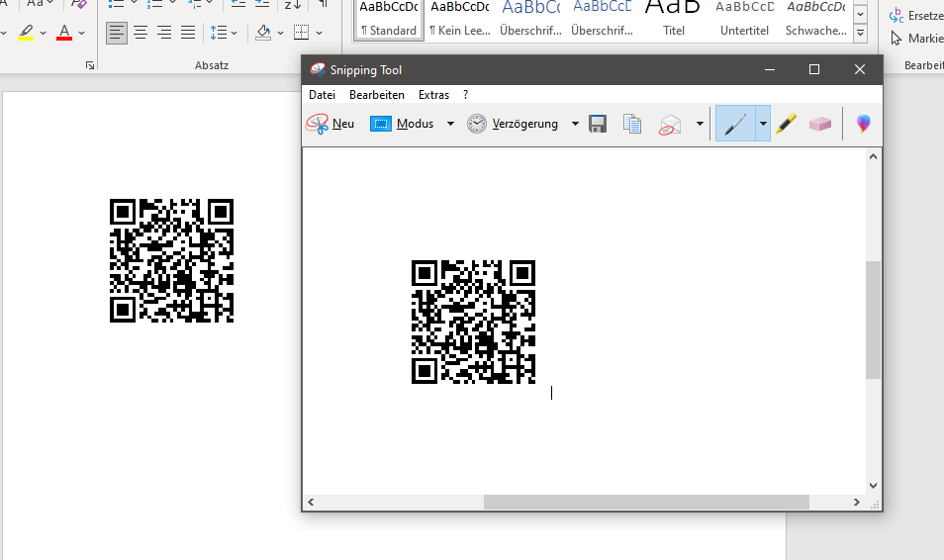Open the send-to dropdown arrow
944x560 pixels.
coord(700,124)
